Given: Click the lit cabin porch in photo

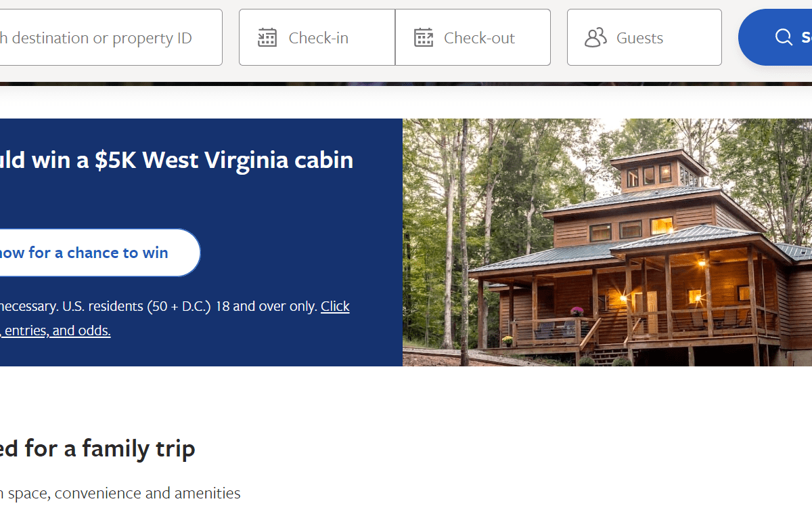Looking at the screenshot, I should click(x=677, y=298).
